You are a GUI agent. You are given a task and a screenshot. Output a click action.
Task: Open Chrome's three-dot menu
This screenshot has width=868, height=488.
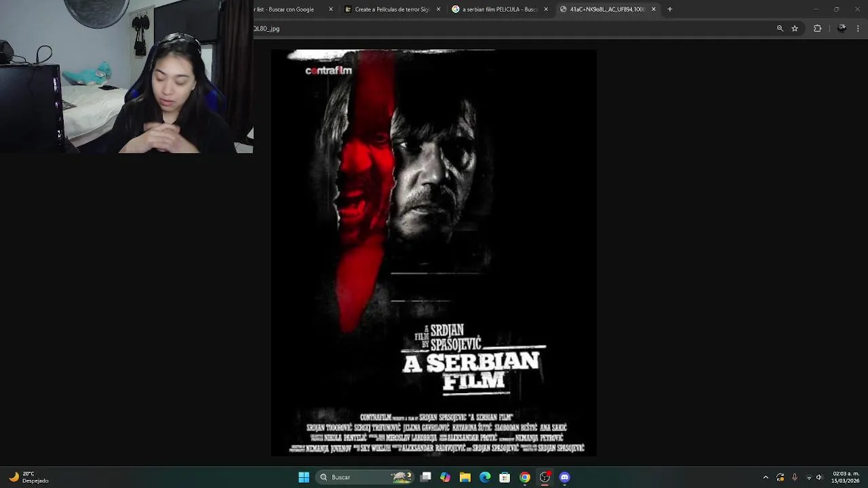(858, 28)
